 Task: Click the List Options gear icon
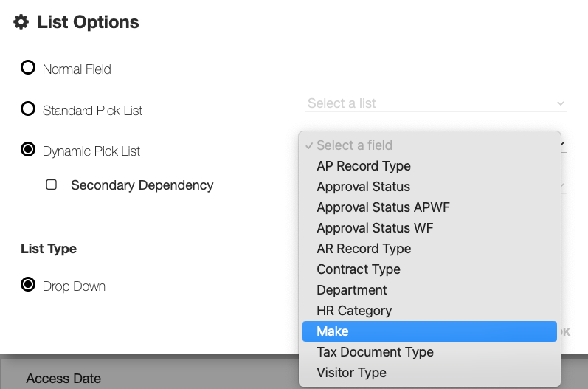pos(21,22)
